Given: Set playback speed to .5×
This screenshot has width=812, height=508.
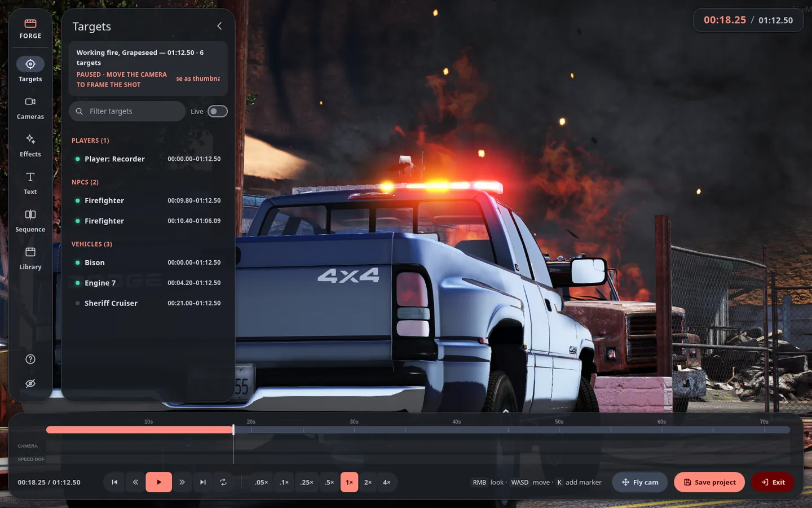Looking at the screenshot, I should pyautogui.click(x=329, y=482).
